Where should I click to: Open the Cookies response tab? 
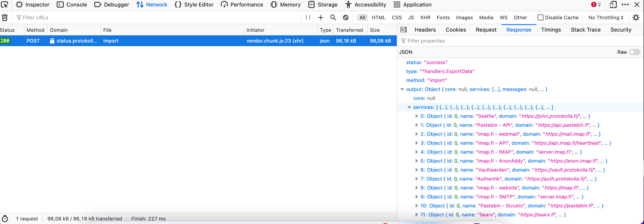pos(456,30)
